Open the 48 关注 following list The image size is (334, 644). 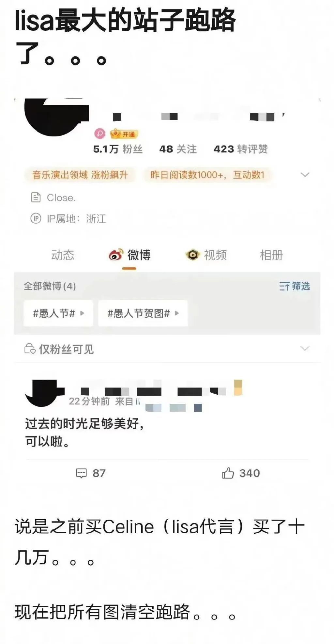[178, 149]
